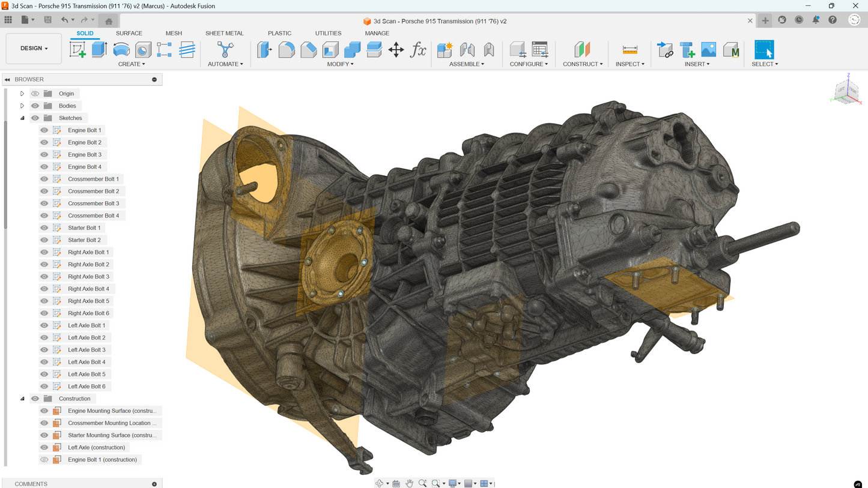Expand the Origin folder
The image size is (868, 488).
click(x=22, y=94)
